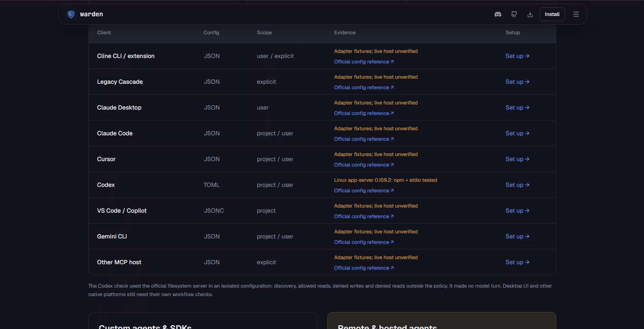Open Official config reference for Other MCP host

pos(364,268)
